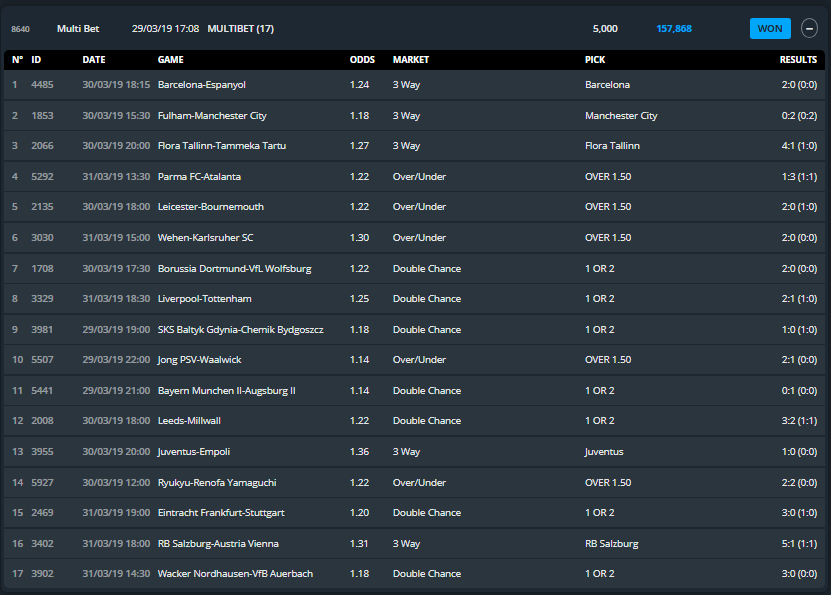831x595 pixels.
Task: Click odds 1.20 for Eintracht Frankfurt-Stuttgart
Action: click(359, 513)
